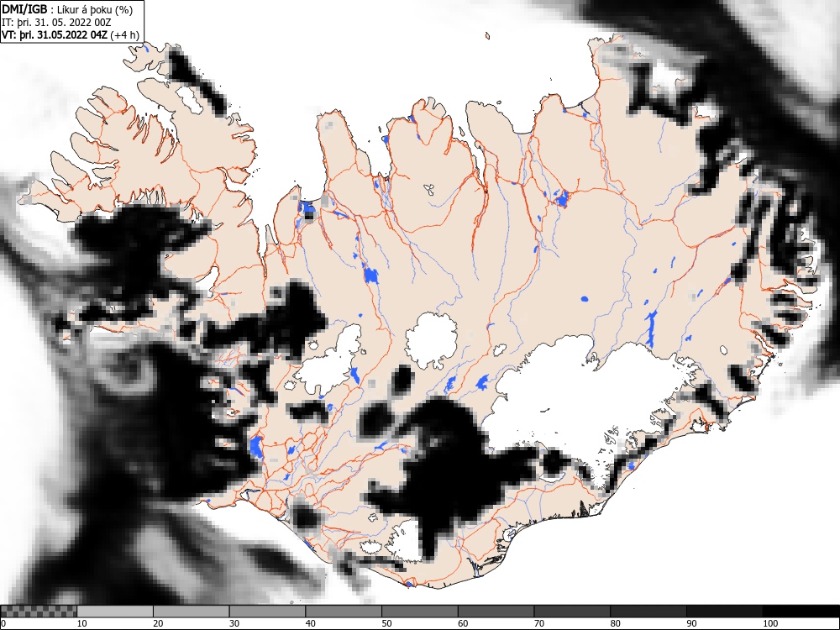840x630 pixels.
Task: Click the legend label "70"
Action: [539, 623]
